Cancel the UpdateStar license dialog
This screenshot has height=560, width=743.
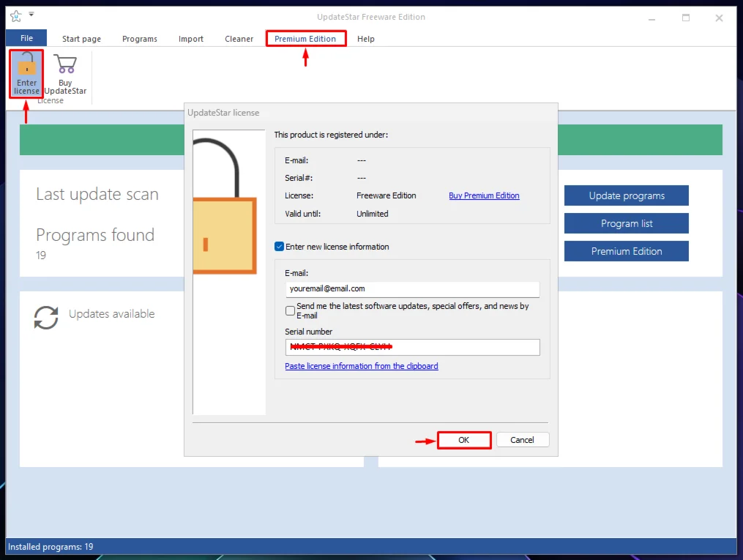(x=522, y=440)
